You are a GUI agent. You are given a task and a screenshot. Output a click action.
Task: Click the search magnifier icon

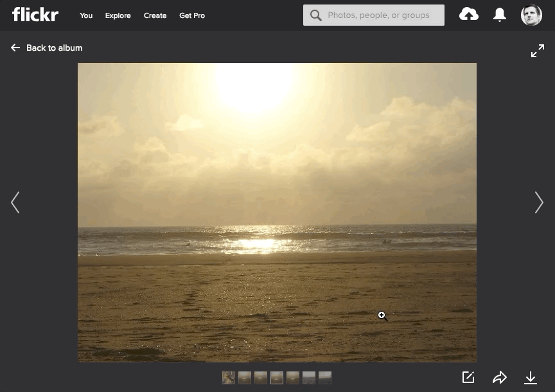[x=316, y=15]
